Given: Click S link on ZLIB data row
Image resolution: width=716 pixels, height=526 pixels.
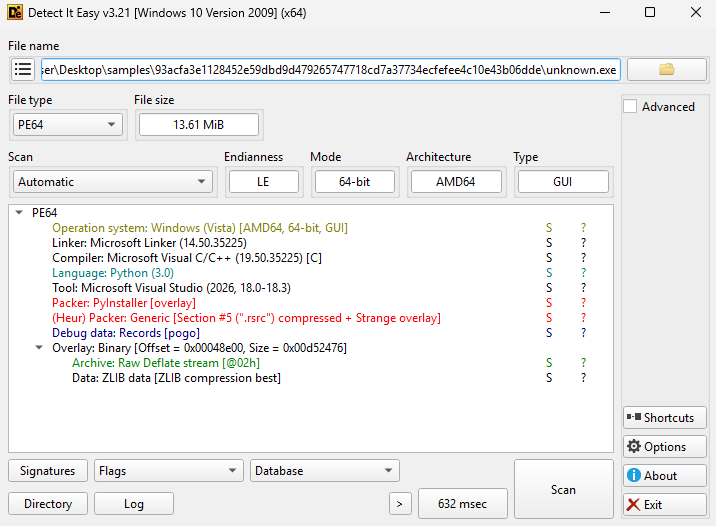Looking at the screenshot, I should tap(549, 378).
